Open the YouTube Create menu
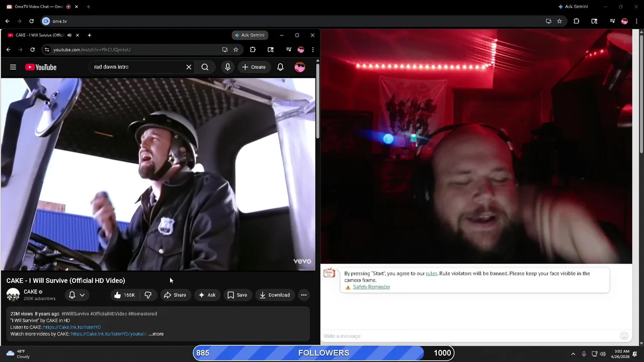The height and width of the screenshot is (362, 644). tap(254, 67)
